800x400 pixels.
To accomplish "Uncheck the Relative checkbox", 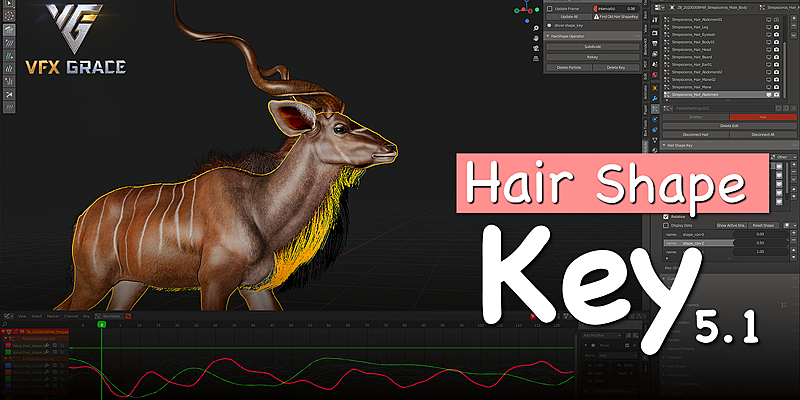I will [666, 217].
